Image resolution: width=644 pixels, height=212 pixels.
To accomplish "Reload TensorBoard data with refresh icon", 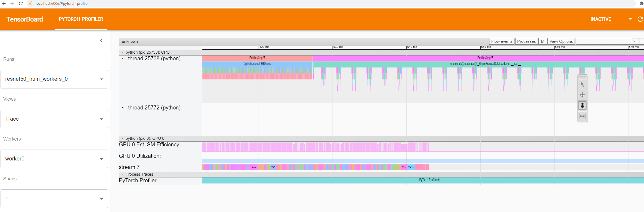I will click(640, 19).
